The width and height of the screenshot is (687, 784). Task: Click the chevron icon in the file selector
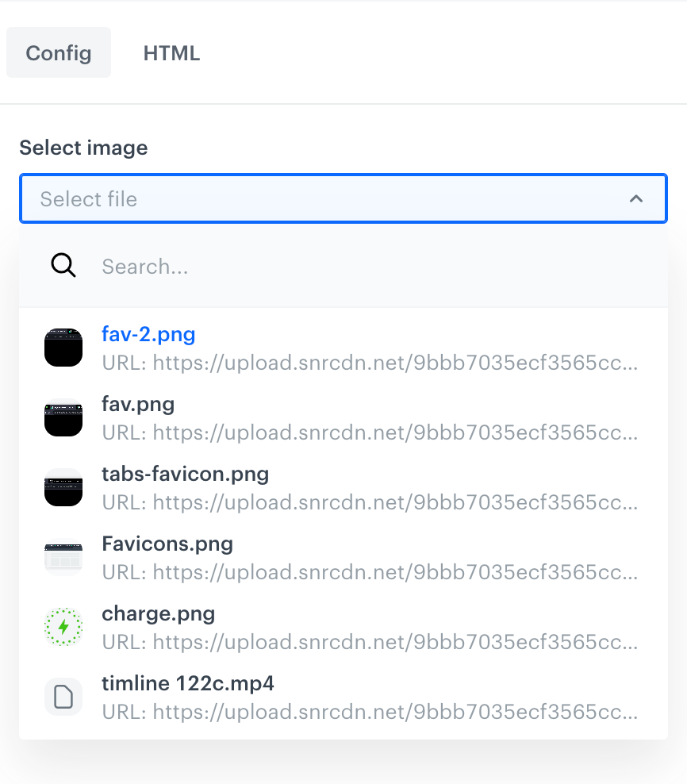coord(637,199)
